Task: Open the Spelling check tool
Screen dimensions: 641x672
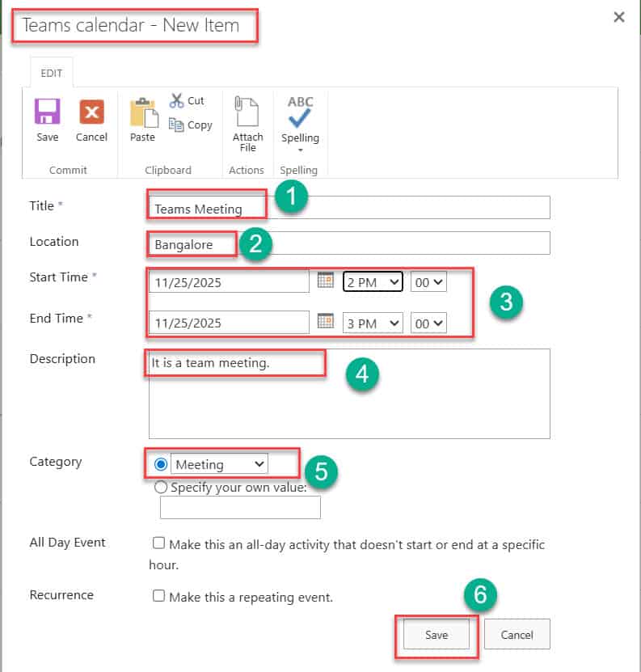Action: [x=300, y=112]
